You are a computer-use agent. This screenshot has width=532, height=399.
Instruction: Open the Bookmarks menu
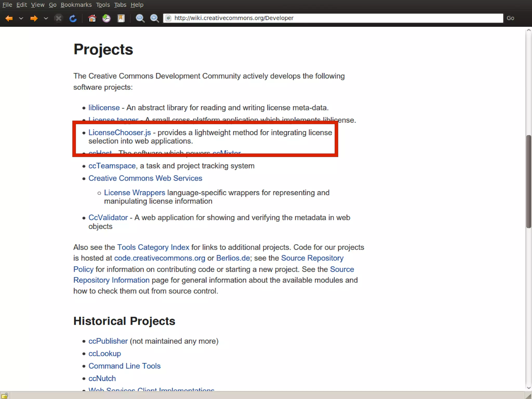[x=76, y=5]
